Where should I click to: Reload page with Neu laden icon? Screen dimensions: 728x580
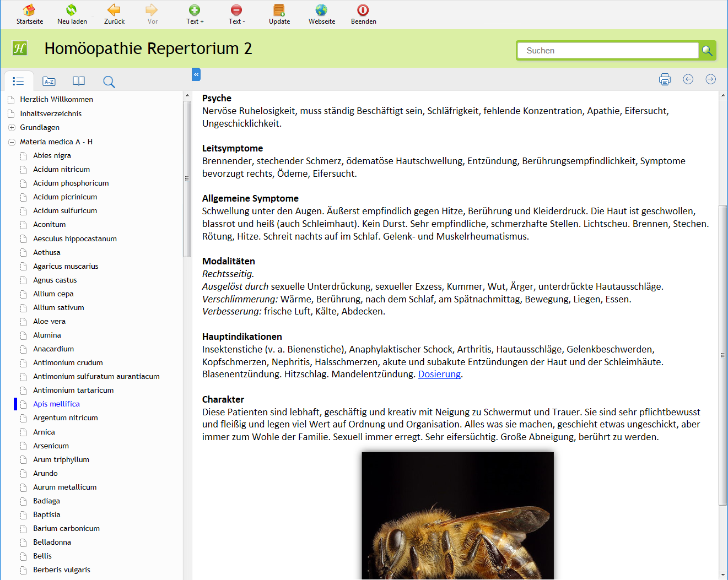click(x=72, y=10)
